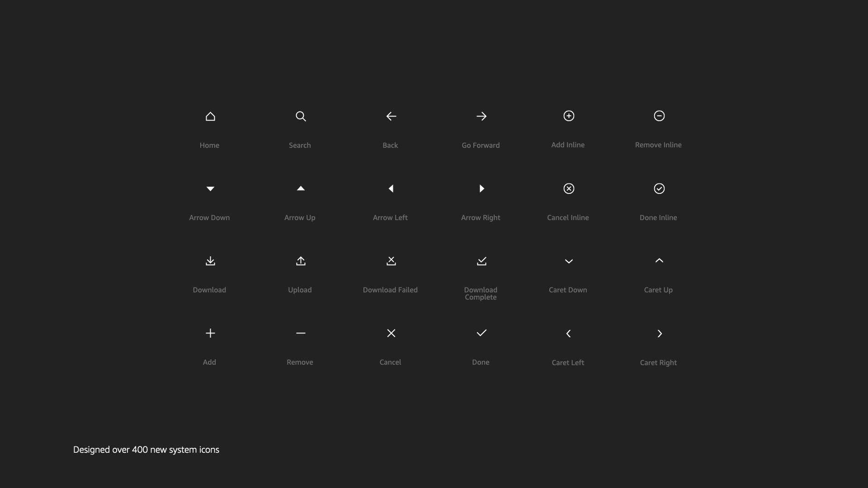This screenshot has height=488, width=868.
Task: Click the Upload icon
Action: (x=301, y=261)
